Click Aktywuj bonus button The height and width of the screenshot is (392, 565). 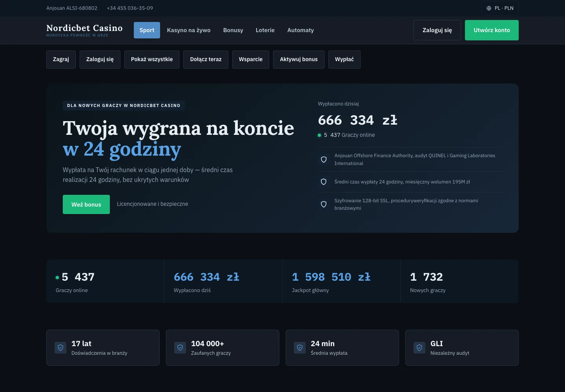[x=299, y=60]
